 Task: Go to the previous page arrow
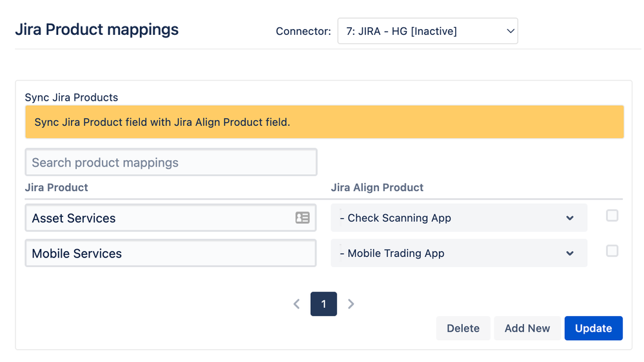coord(297,304)
